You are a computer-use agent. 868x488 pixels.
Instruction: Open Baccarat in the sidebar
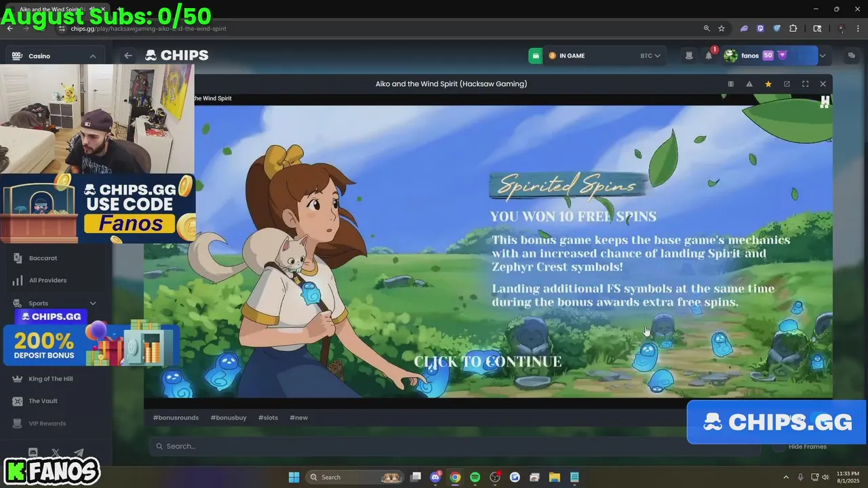[43, 258]
